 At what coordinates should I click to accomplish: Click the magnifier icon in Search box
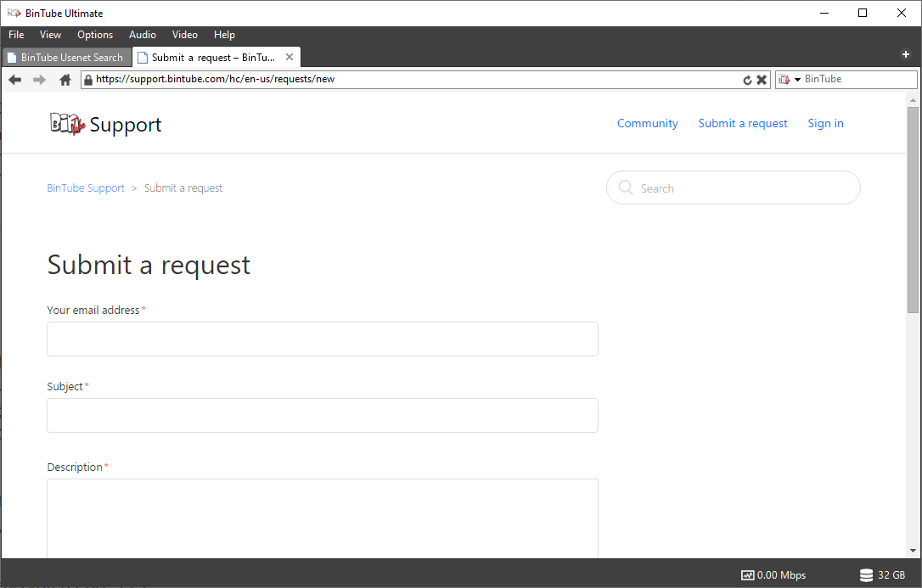point(626,188)
